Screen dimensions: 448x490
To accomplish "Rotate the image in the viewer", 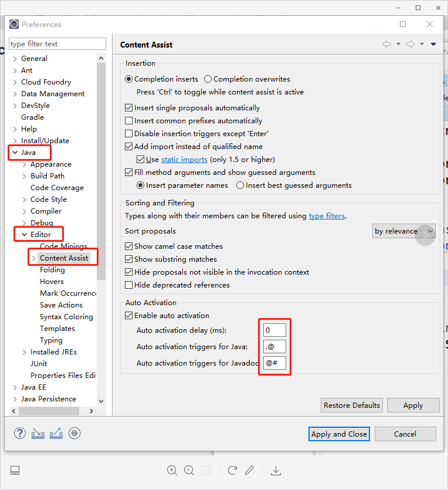I will [232, 470].
